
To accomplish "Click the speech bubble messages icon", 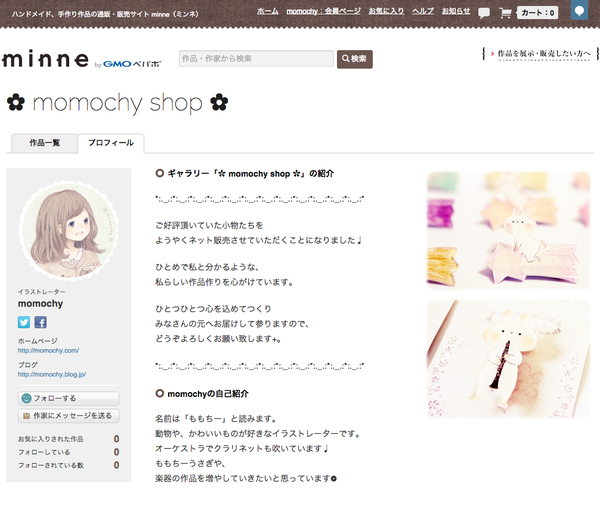I will pyautogui.click(x=484, y=13).
